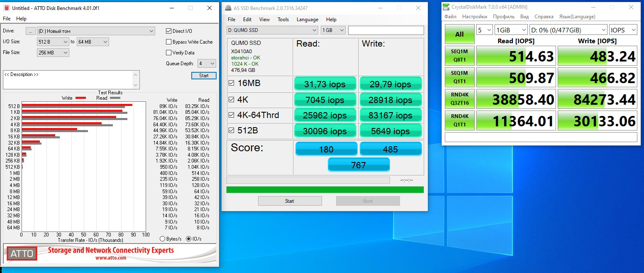Click Abort button in AS SSD Benchmark
The image size is (644, 273).
(368, 201)
